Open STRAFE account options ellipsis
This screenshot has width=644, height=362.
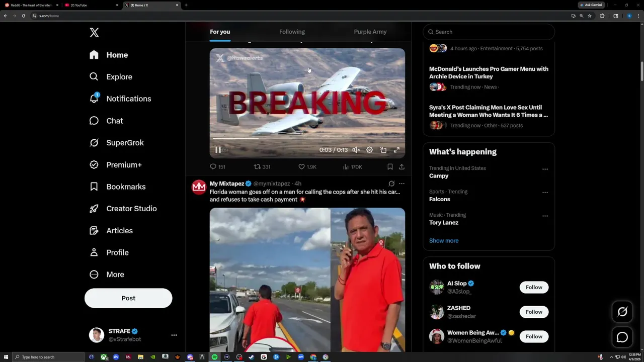(x=174, y=335)
